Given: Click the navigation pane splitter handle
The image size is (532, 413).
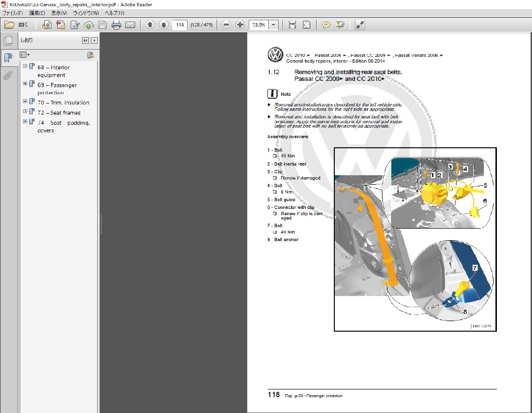Looking at the screenshot, I should [101, 224].
